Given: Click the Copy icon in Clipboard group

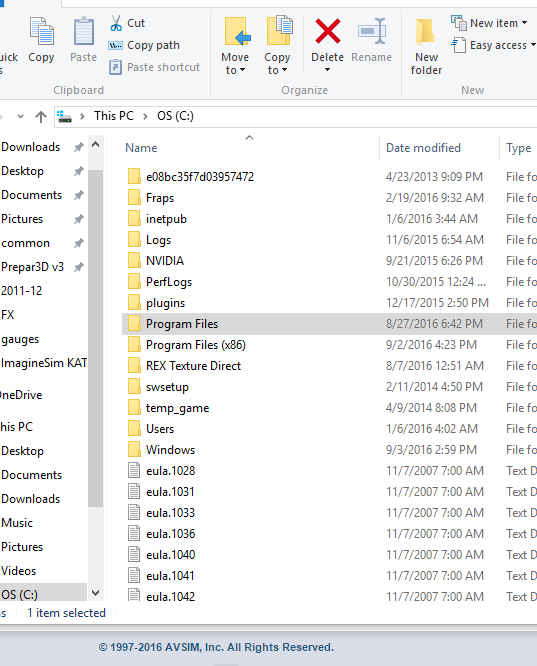Looking at the screenshot, I should [41, 31].
